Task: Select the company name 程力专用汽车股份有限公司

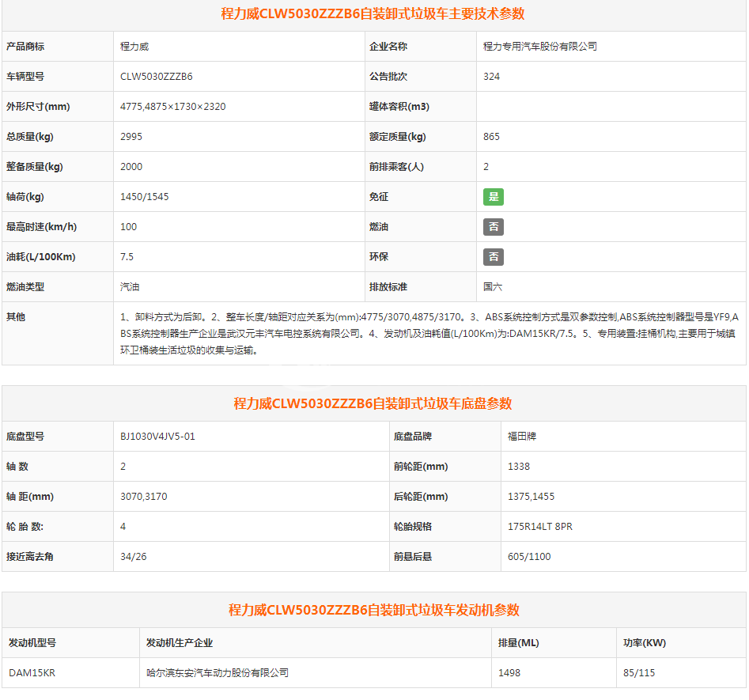Action: pos(539,47)
